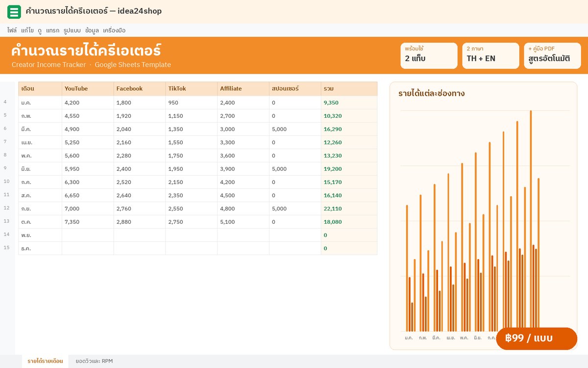This screenshot has width=588, height=368.
Task: Select total cell 16,140
Action: (349, 195)
